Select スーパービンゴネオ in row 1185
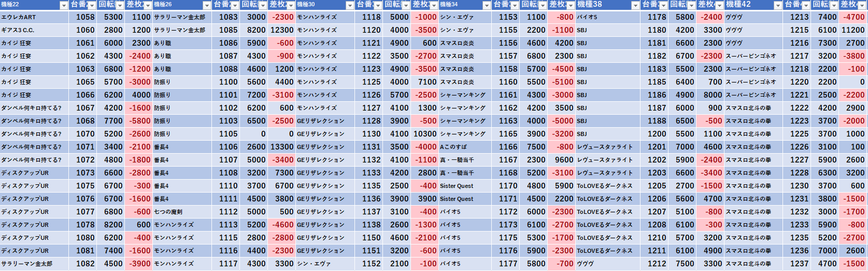This screenshot has height=271, width=868. click(754, 82)
